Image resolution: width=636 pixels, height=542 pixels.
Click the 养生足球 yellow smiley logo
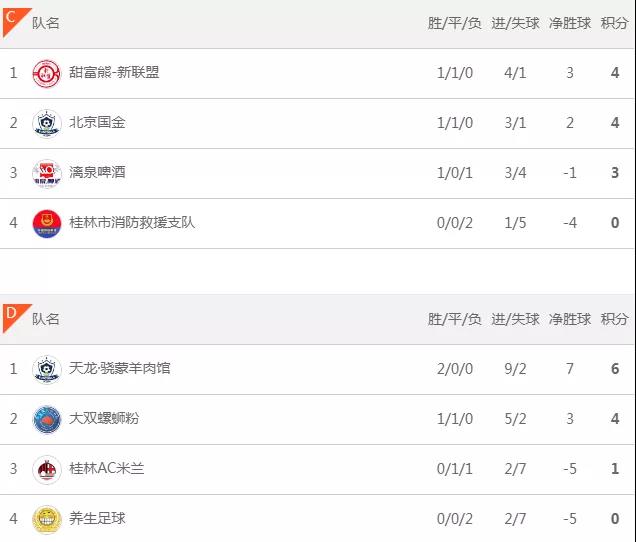point(47,520)
